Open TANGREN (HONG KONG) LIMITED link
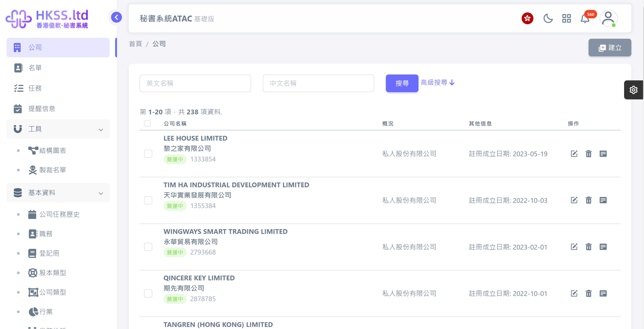 pos(218,325)
